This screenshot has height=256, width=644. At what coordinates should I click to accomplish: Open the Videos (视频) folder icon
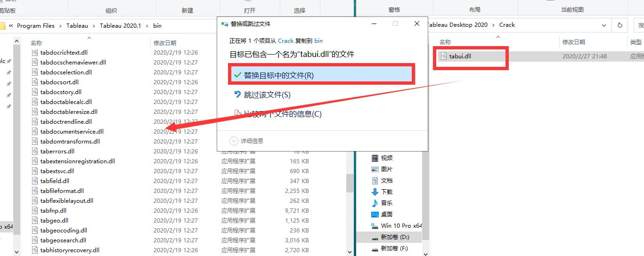tap(375, 158)
